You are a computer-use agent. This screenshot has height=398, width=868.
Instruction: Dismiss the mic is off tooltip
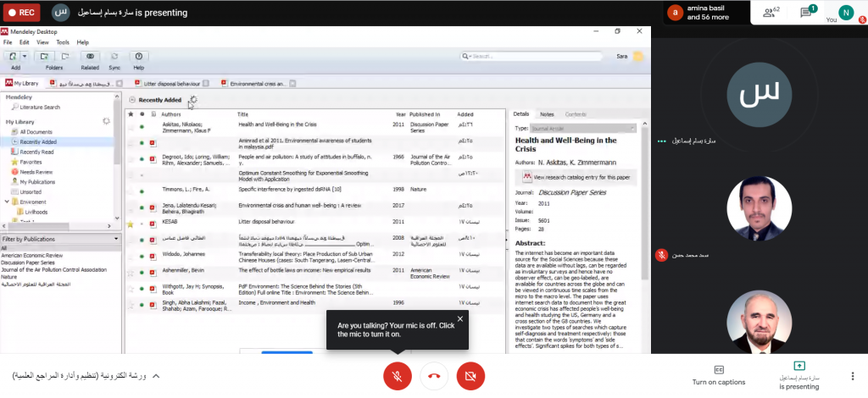460,319
